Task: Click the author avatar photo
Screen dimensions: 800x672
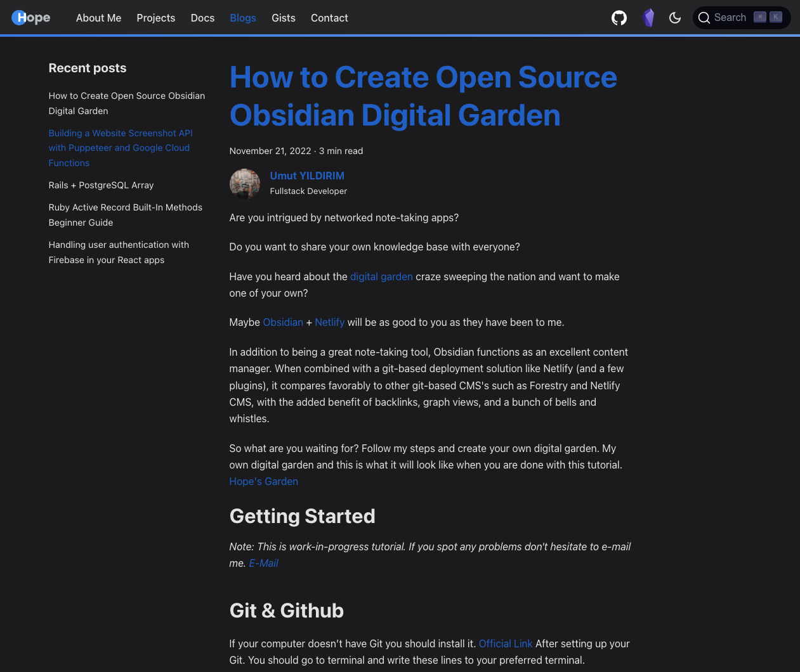Action: click(245, 184)
